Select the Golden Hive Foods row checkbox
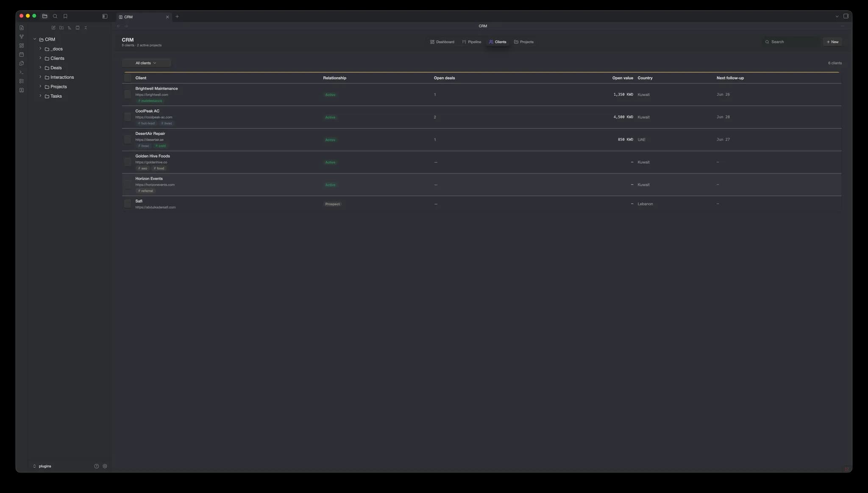 click(128, 162)
